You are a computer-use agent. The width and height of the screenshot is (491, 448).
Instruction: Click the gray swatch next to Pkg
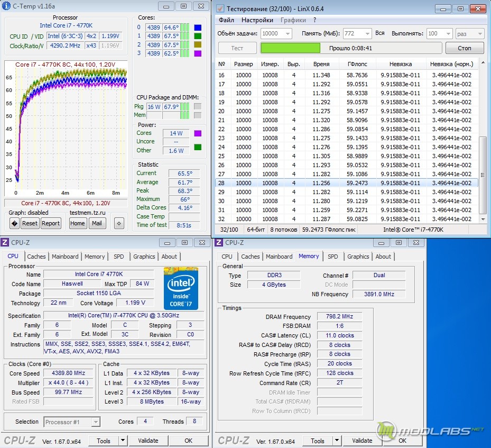click(x=198, y=106)
